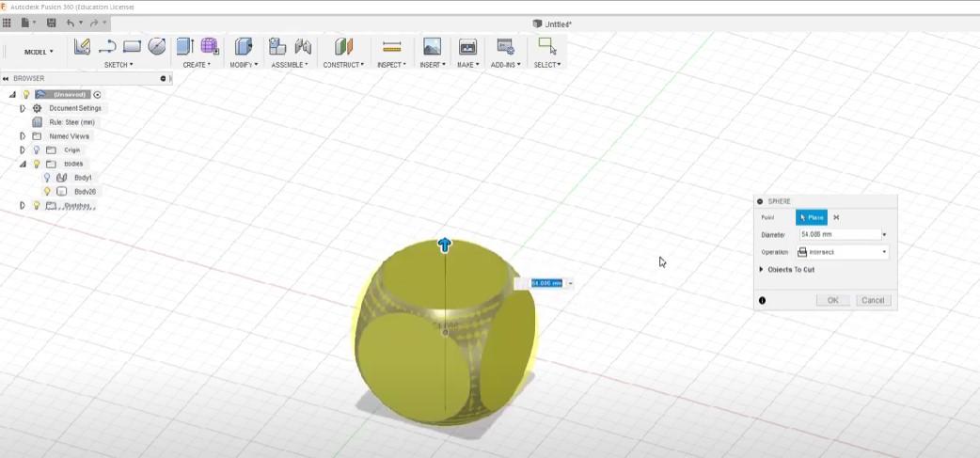Activate the root component radio button
980x458 pixels.
97,95
